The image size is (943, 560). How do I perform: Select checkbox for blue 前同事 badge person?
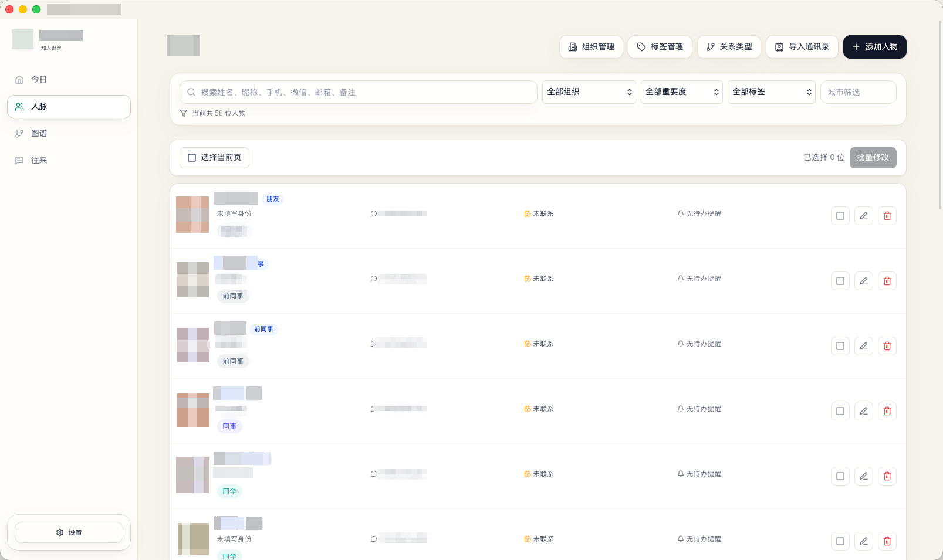(840, 346)
